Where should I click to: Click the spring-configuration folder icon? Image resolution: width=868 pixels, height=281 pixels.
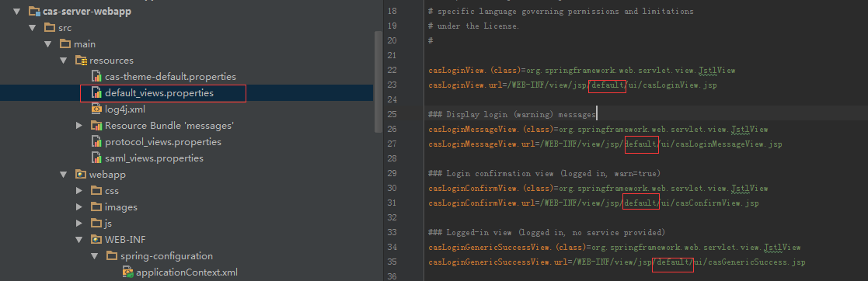pyautogui.click(x=112, y=256)
